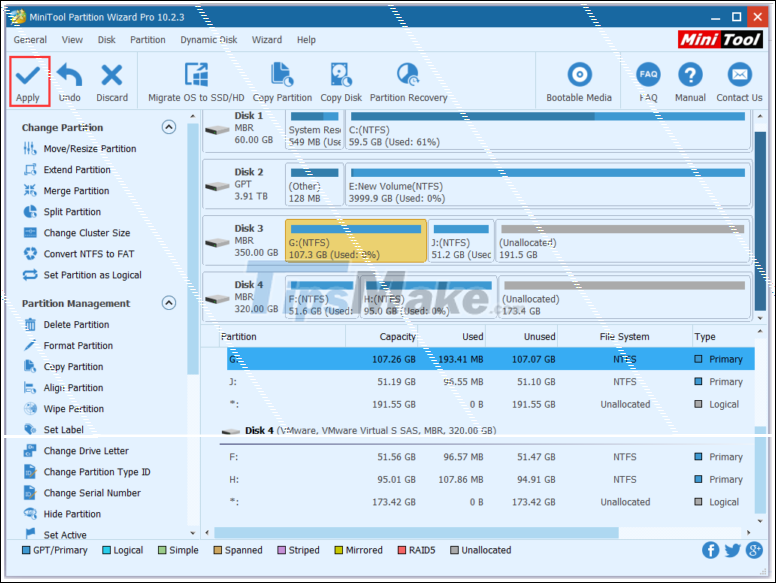Image resolution: width=776 pixels, height=583 pixels.
Task: Open Migrate OS to SSD/HD wizard
Action: click(196, 82)
